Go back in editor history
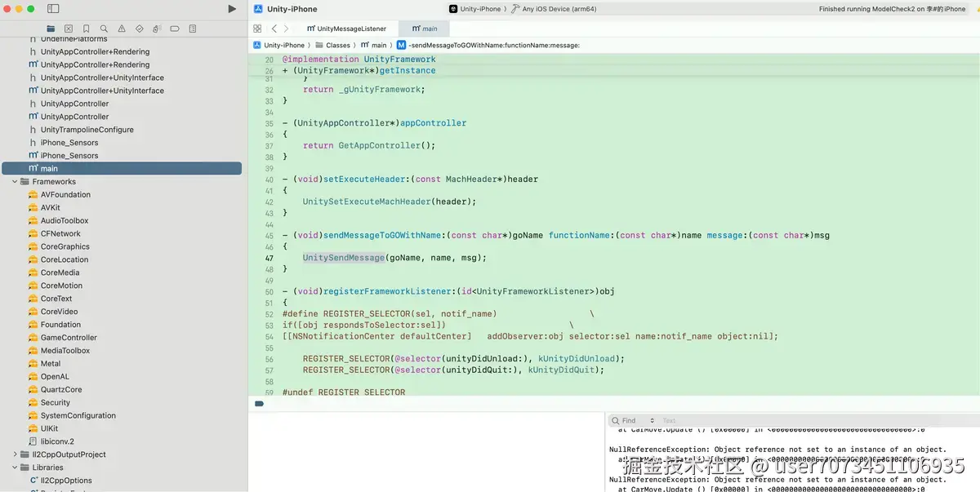Image resolution: width=980 pixels, height=492 pixels. click(274, 29)
